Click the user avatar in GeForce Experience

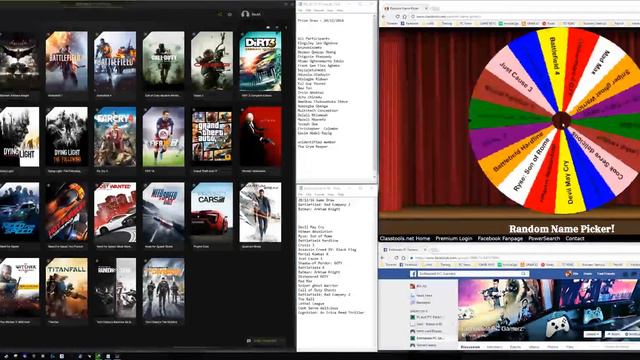(245, 14)
